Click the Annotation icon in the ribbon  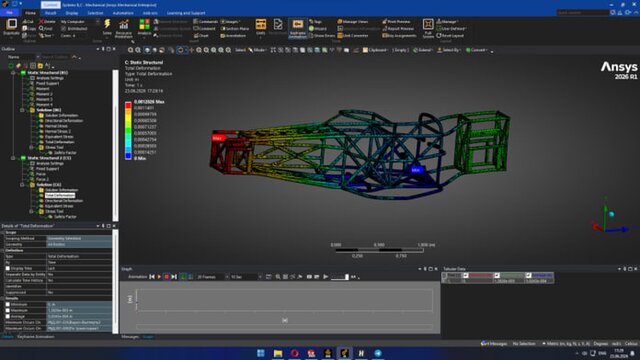tap(223, 36)
